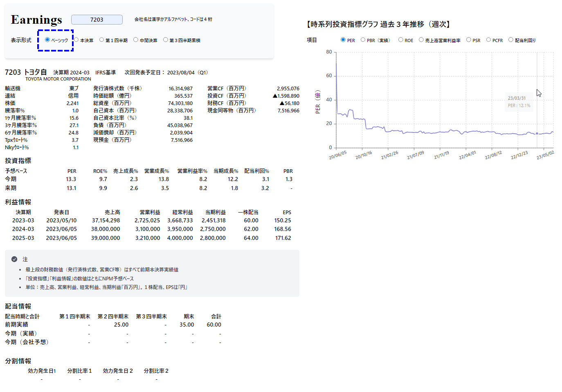Select PER as the chart metric
This screenshot has height=392, width=562.
(x=343, y=40)
